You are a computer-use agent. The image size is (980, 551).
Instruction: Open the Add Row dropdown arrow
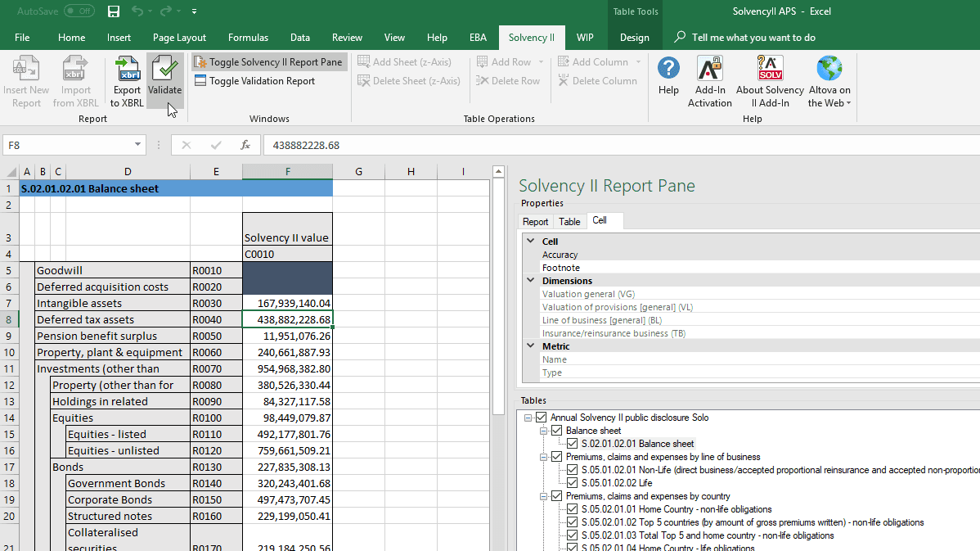click(542, 62)
